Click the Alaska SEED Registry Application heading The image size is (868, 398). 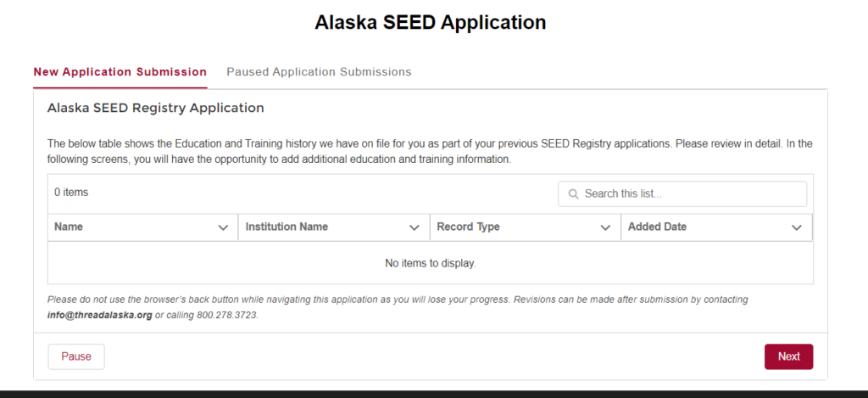point(156,108)
